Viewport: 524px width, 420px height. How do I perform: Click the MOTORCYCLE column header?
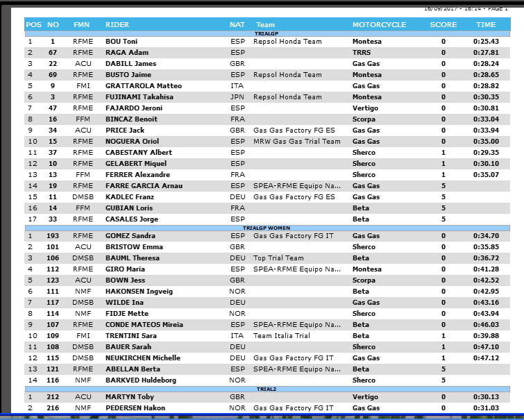[380, 25]
